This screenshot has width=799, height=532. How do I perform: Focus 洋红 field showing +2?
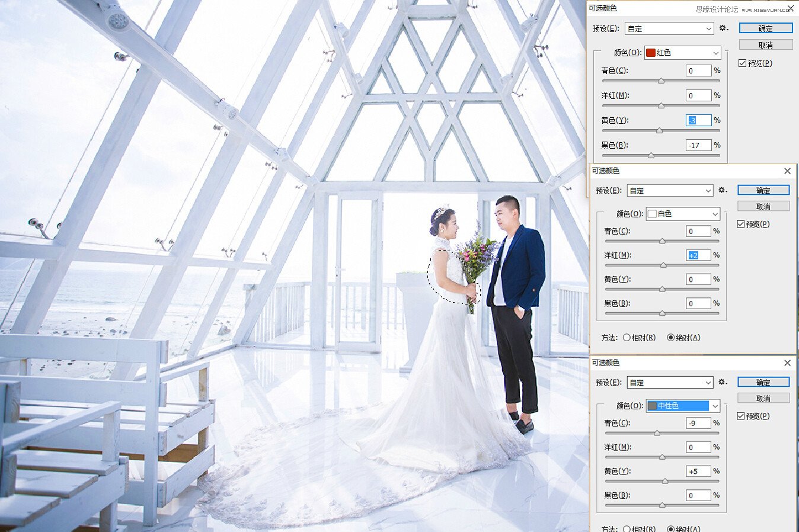698,255
